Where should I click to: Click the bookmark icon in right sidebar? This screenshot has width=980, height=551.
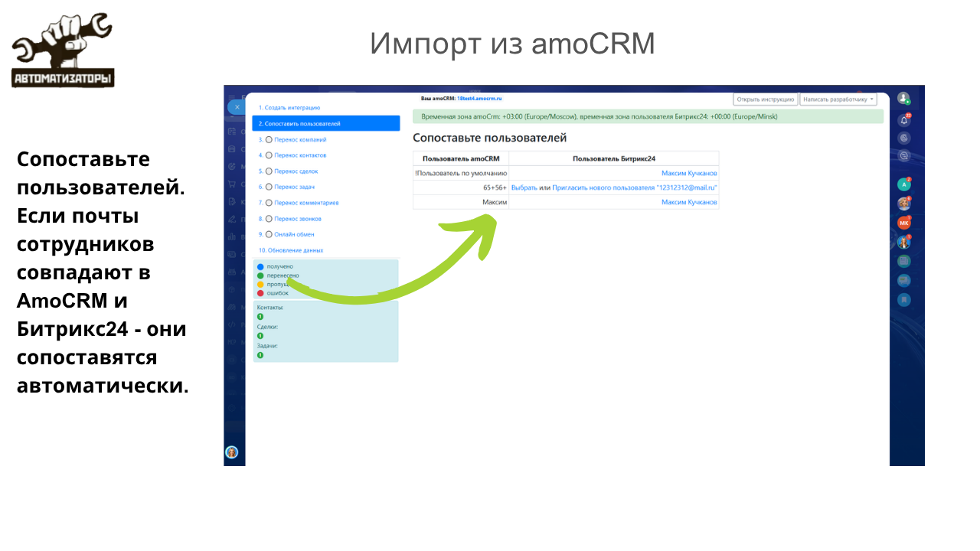click(x=904, y=300)
